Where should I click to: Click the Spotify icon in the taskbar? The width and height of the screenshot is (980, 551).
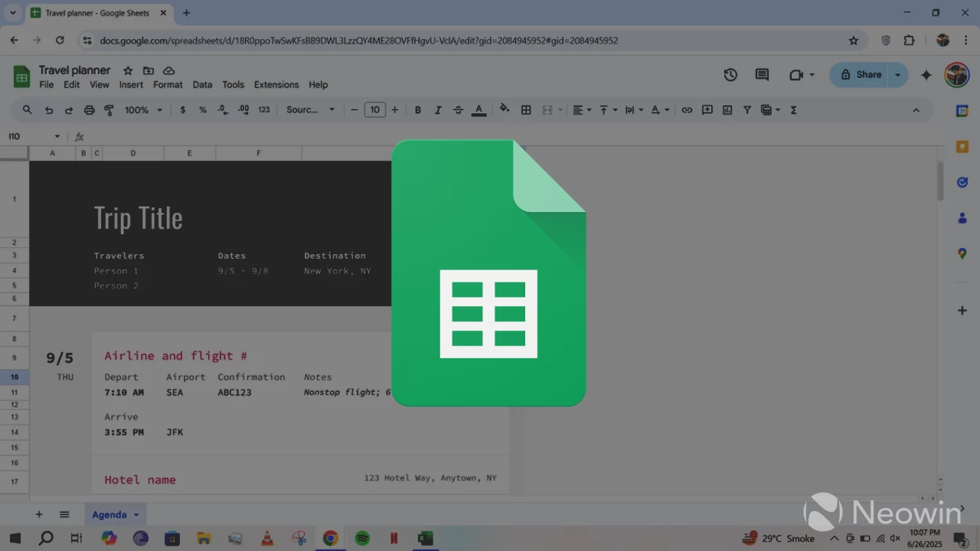(362, 539)
